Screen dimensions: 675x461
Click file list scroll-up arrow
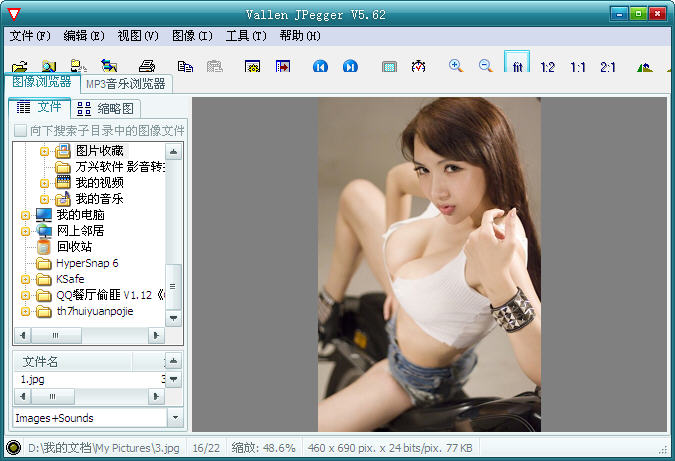[173, 361]
